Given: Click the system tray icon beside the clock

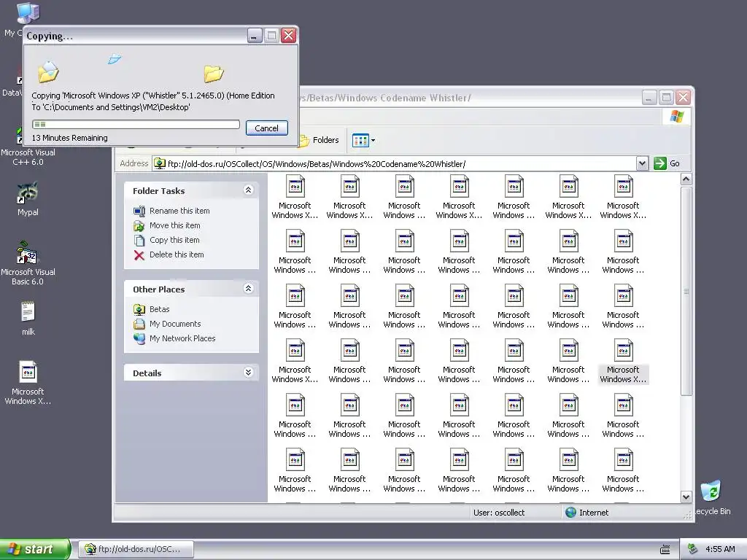Looking at the screenshot, I should (x=693, y=549).
